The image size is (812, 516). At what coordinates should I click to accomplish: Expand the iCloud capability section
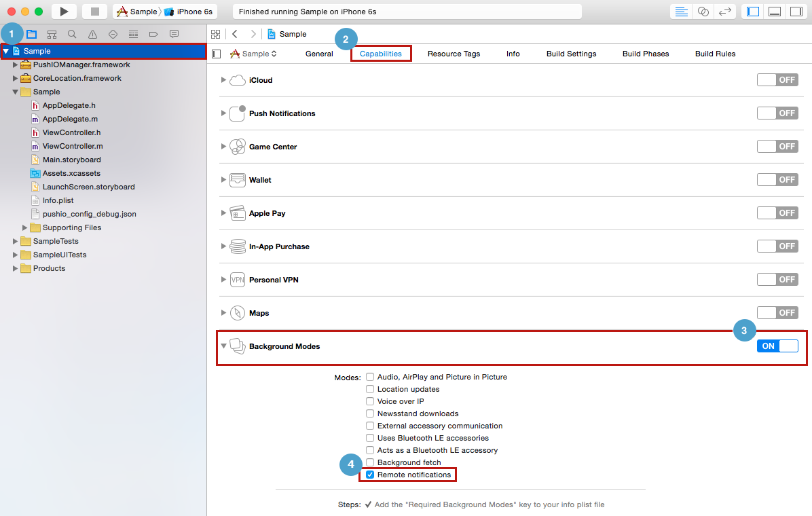(223, 80)
